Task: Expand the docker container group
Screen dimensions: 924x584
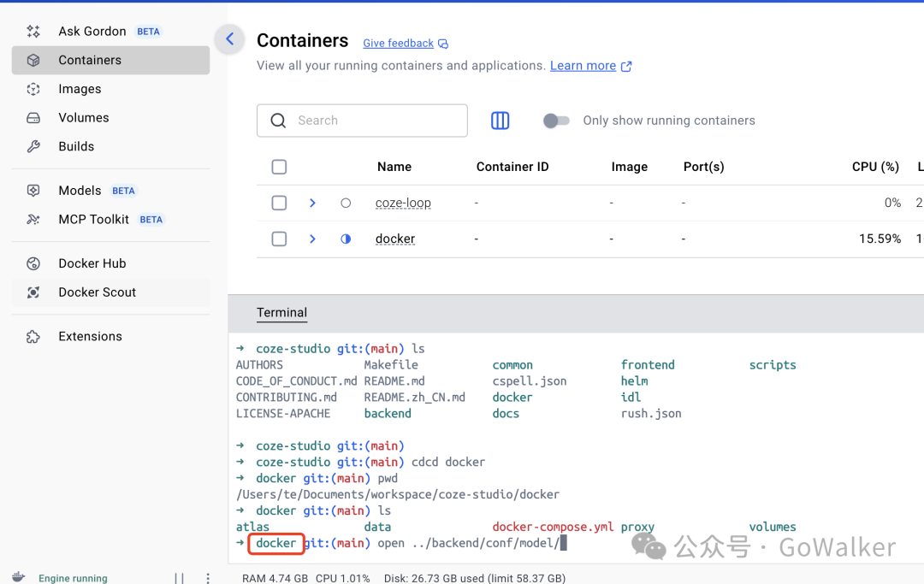Action: 313,239
